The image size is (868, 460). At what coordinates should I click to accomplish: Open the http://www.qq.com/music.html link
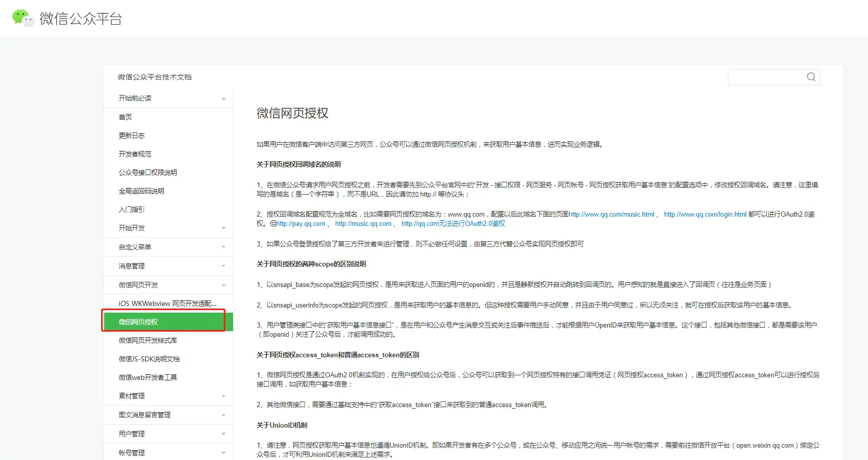tap(611, 215)
